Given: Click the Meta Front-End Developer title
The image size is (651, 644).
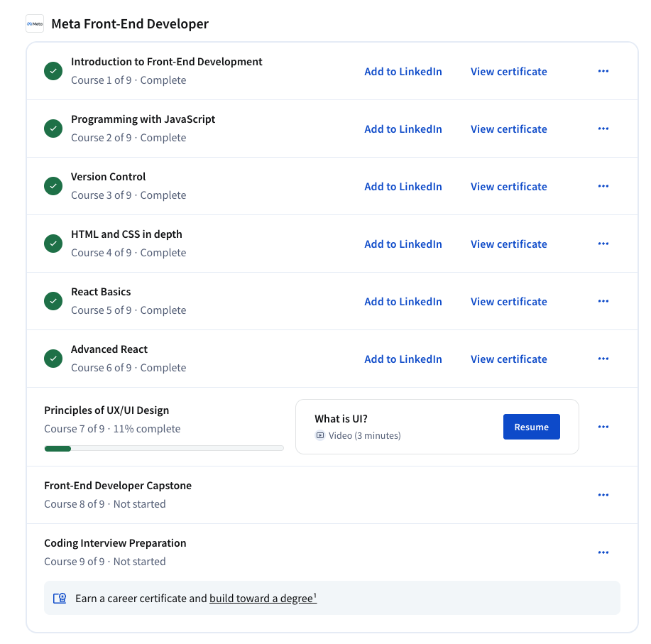Looking at the screenshot, I should 129,23.
